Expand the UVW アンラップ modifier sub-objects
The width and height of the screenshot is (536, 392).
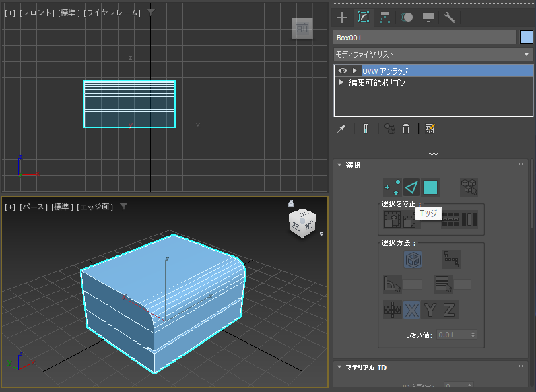point(355,71)
